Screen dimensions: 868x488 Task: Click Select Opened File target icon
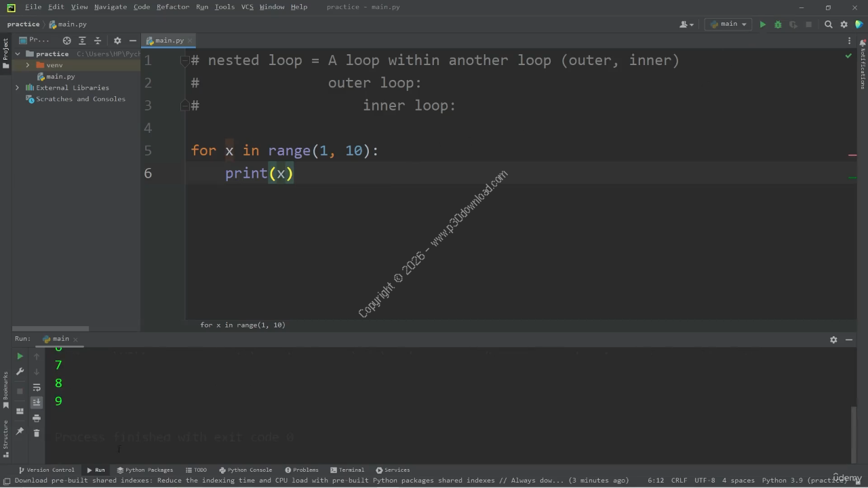click(x=66, y=41)
